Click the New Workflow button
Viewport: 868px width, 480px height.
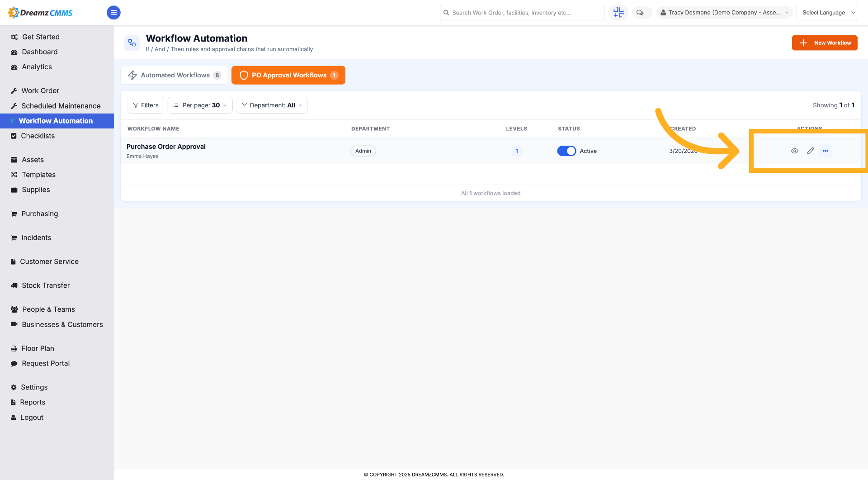tap(825, 43)
